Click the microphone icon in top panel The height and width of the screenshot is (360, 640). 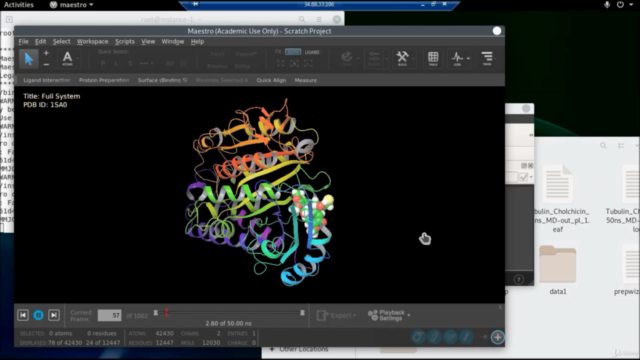(607, 5)
